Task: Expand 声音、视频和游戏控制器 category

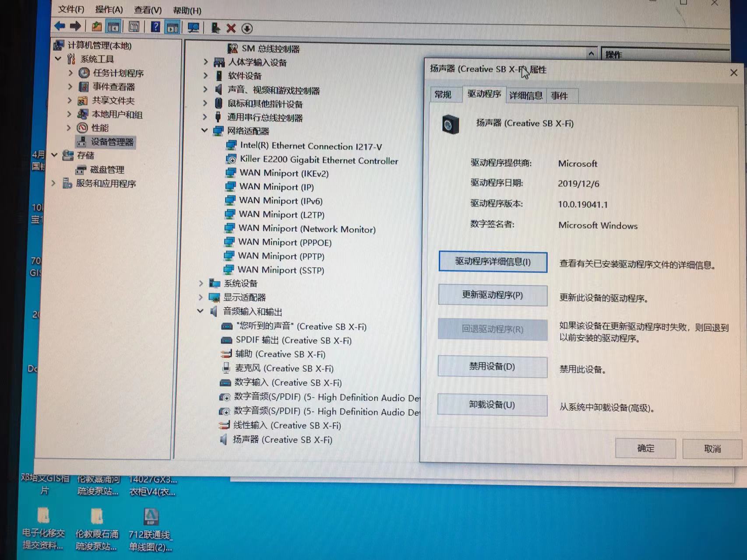Action: (205, 90)
